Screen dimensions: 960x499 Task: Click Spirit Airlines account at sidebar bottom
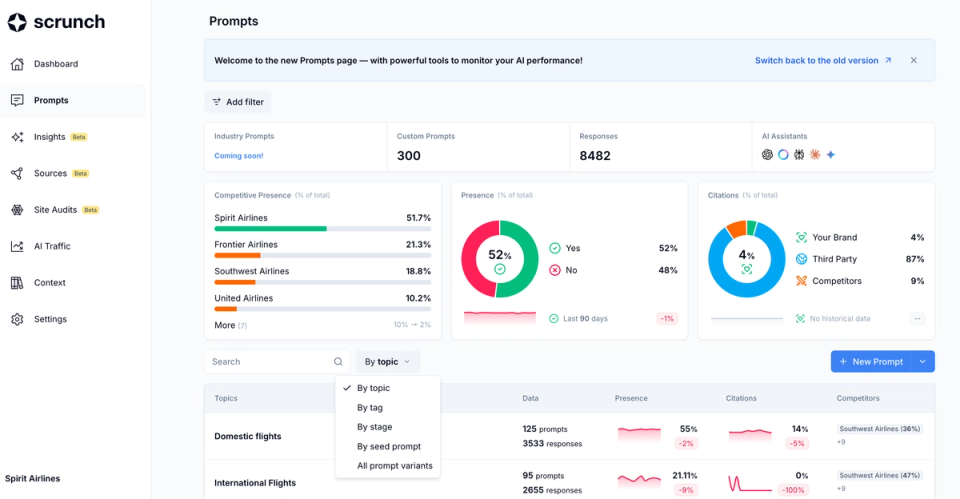click(x=32, y=479)
